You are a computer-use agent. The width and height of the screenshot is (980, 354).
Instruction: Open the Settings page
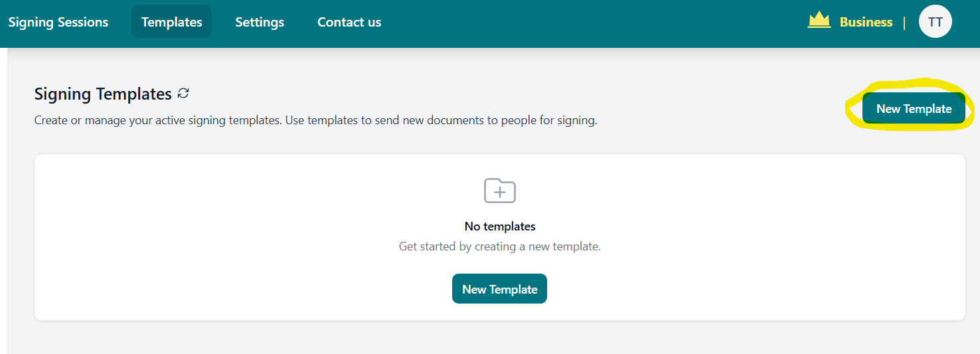pos(260,22)
